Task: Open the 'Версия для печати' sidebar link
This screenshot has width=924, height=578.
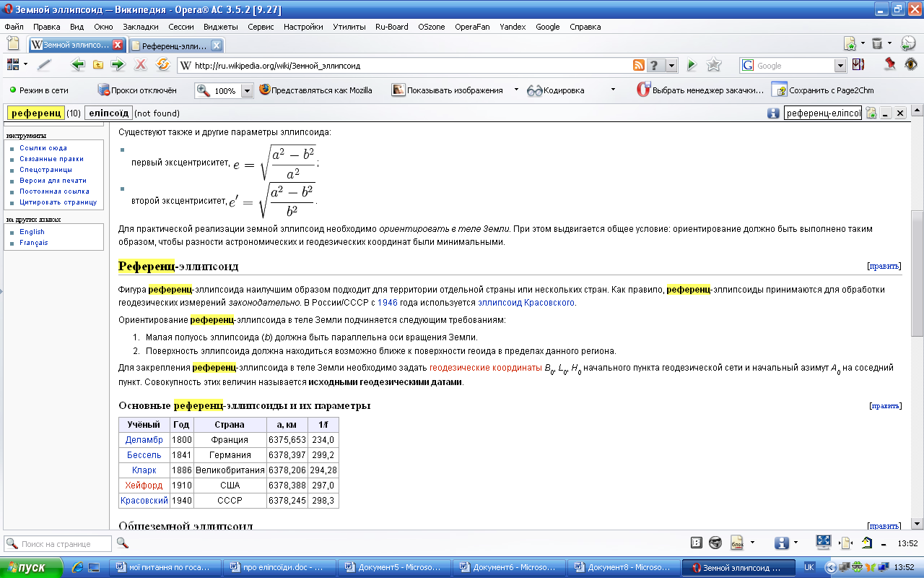Action: pyautogui.click(x=53, y=181)
